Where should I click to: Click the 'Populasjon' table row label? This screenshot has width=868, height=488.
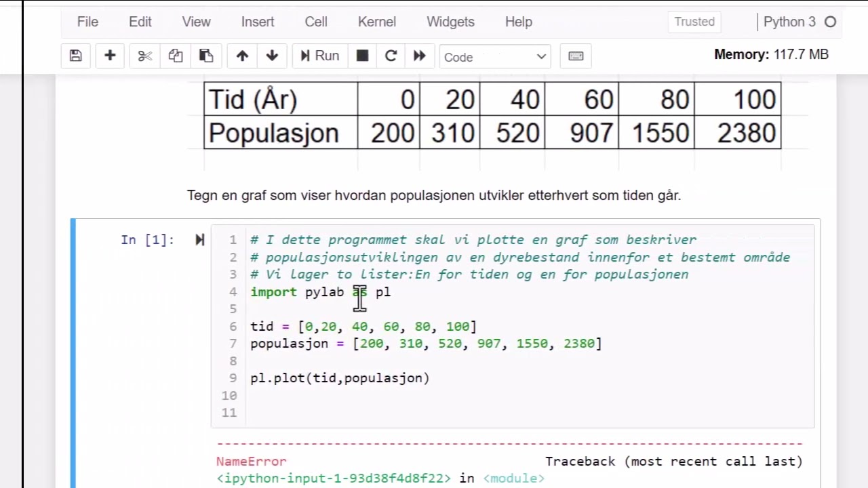(x=281, y=132)
